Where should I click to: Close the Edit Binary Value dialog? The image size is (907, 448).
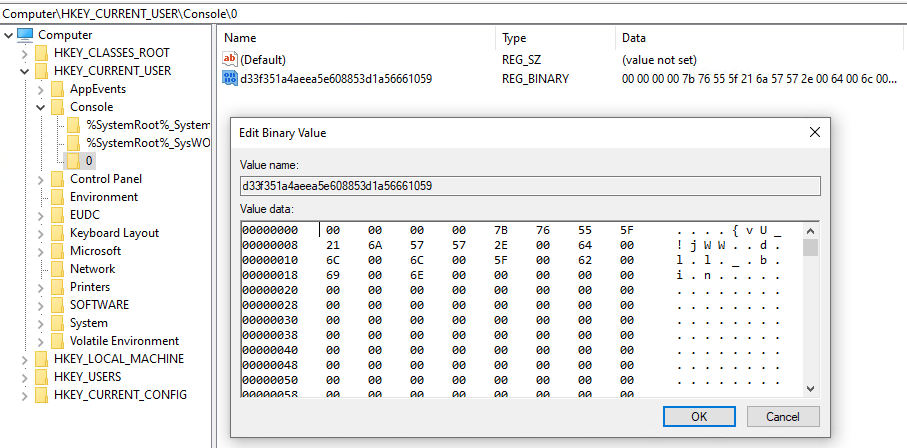pyautogui.click(x=815, y=132)
